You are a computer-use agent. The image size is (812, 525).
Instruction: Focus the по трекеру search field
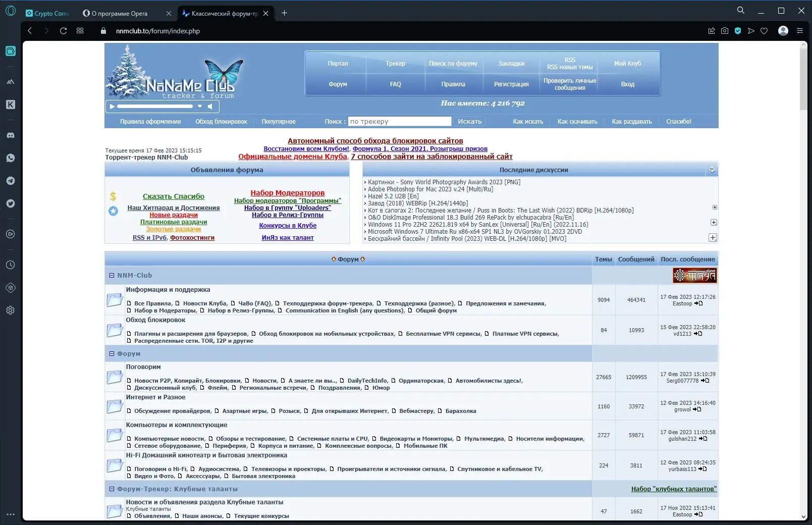click(400, 122)
